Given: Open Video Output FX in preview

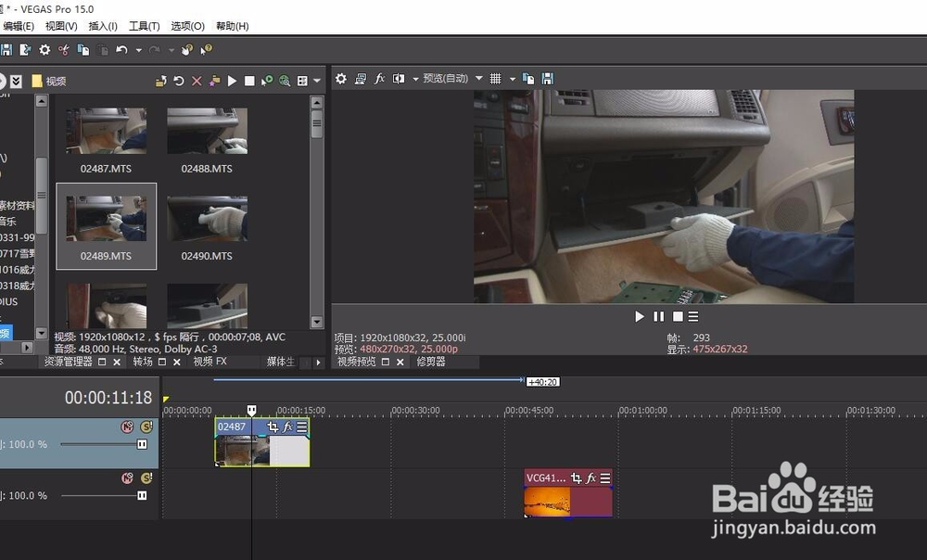Looking at the screenshot, I should click(379, 79).
